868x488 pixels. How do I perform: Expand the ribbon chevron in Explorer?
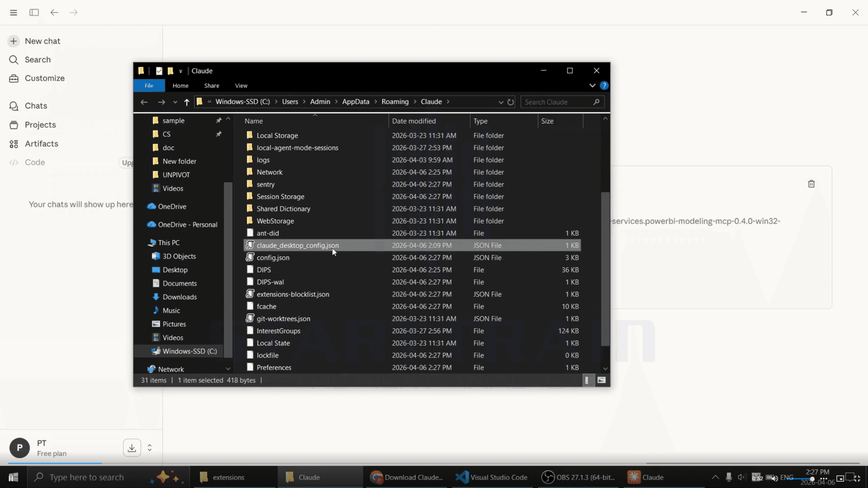pyautogui.click(x=592, y=85)
